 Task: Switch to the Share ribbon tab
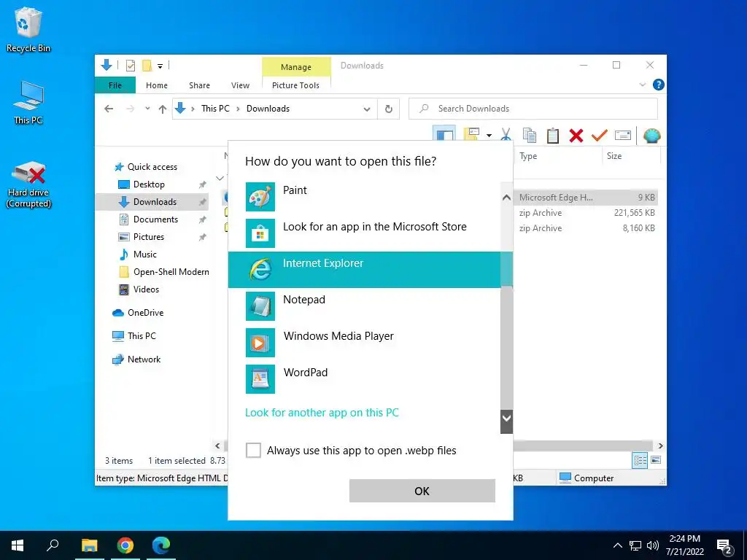click(199, 85)
